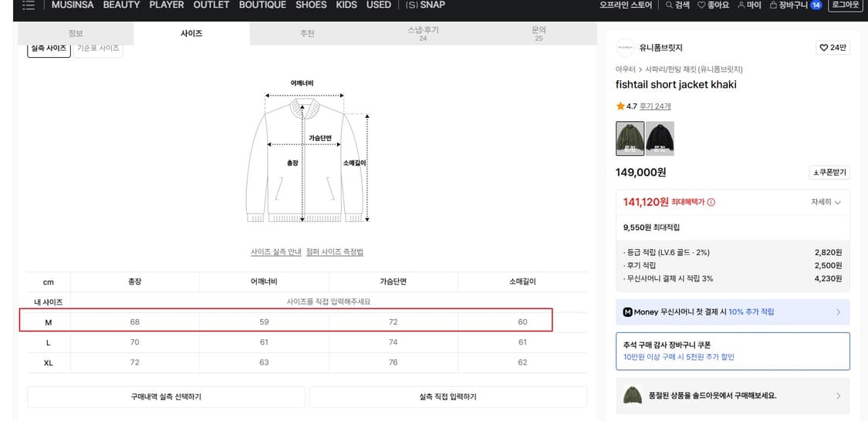
Task: Open the hamburger menu icon
Action: coord(29,5)
